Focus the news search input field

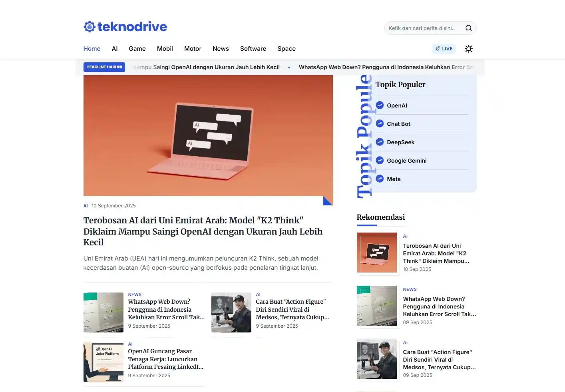coord(424,28)
